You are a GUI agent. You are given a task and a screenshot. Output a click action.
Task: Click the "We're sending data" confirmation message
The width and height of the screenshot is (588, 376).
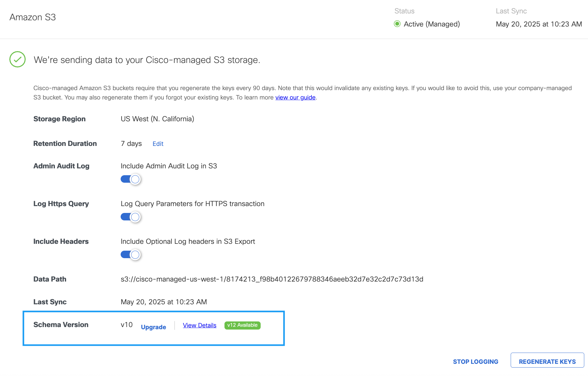(147, 60)
